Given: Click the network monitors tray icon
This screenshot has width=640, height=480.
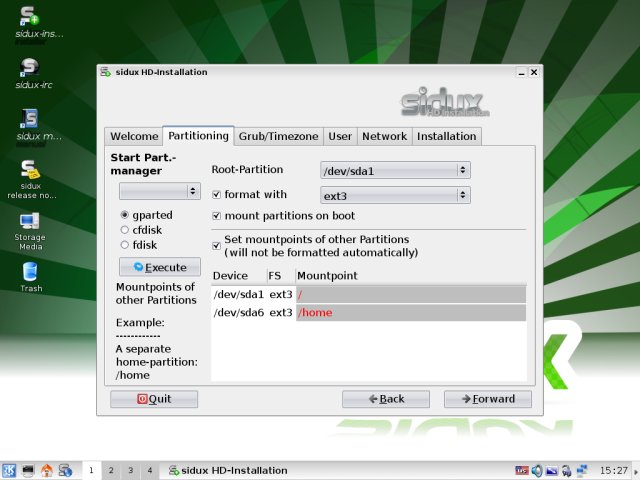Looking at the screenshot, I should (582, 471).
